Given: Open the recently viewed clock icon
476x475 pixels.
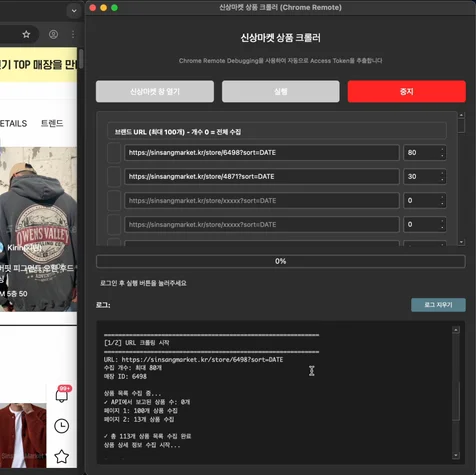Looking at the screenshot, I should click(x=62, y=426).
